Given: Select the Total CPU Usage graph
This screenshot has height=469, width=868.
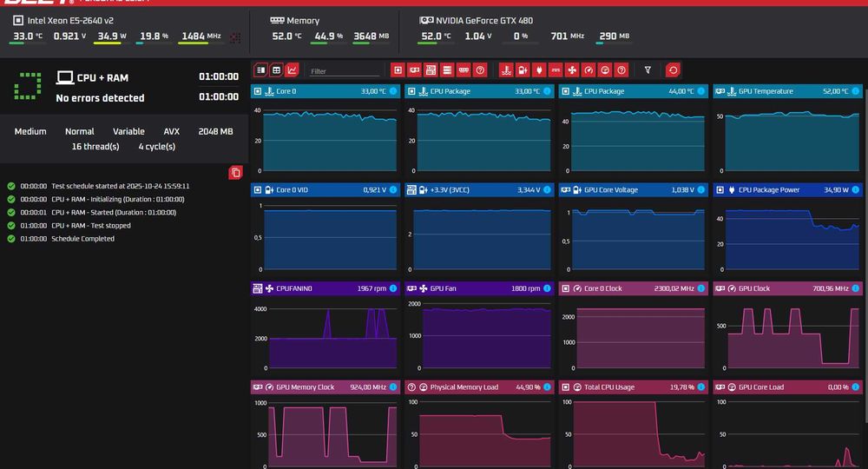Looking at the screenshot, I should click(634, 425).
